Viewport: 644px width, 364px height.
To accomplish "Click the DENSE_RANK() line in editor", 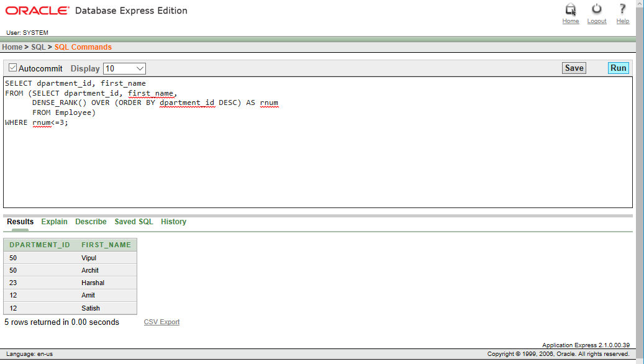I will click(155, 102).
